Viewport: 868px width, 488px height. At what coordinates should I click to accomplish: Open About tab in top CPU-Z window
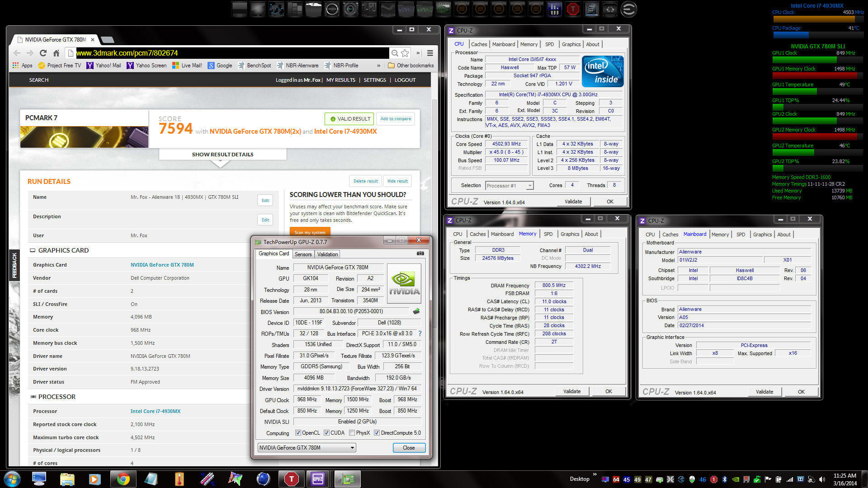[593, 44]
